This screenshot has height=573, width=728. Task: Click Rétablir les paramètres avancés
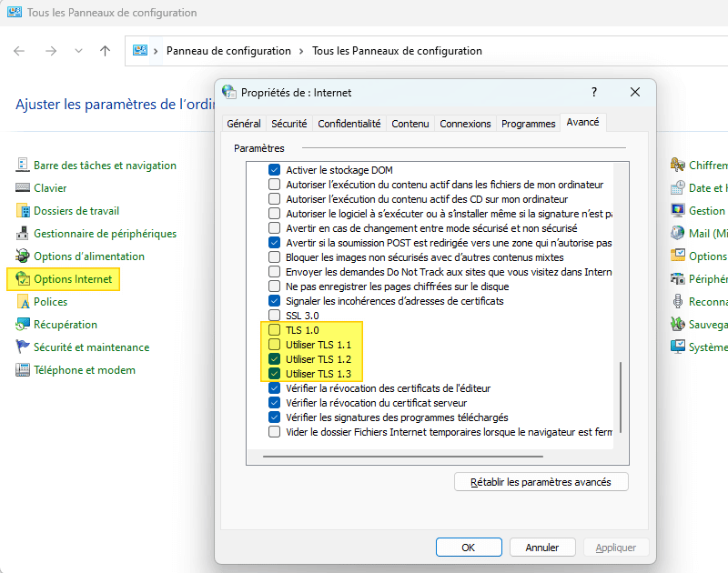pos(541,481)
